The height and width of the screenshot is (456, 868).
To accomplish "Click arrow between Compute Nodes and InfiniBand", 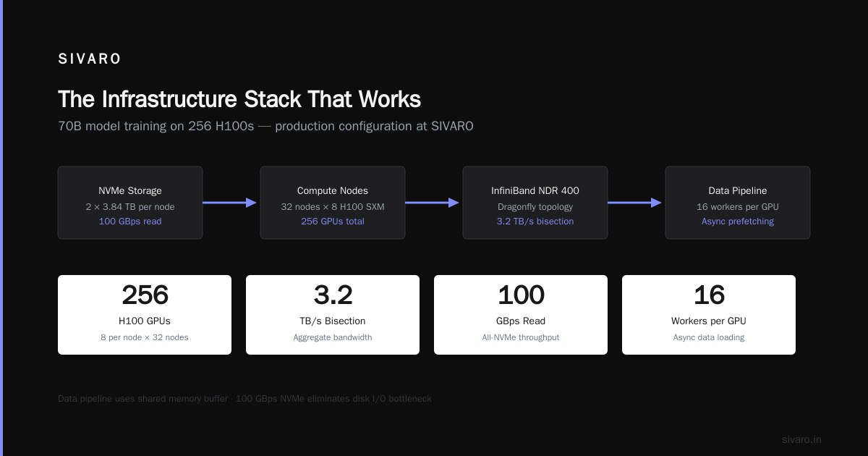I will (433, 203).
